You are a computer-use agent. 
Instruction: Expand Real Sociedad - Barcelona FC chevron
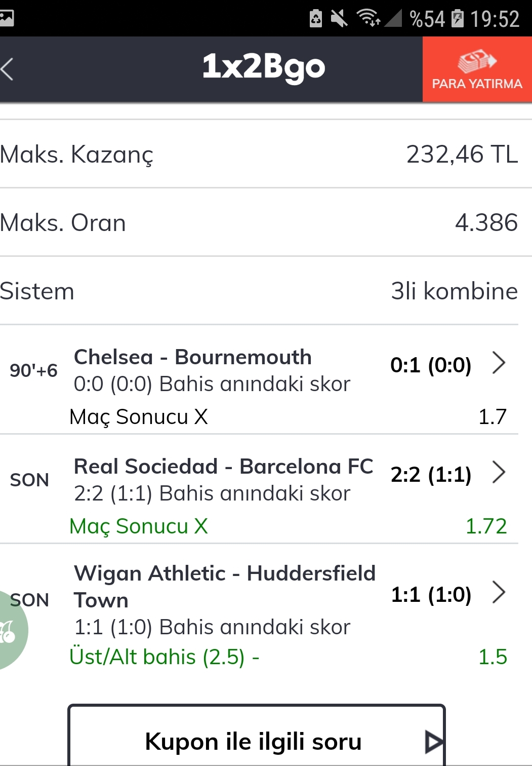499,473
